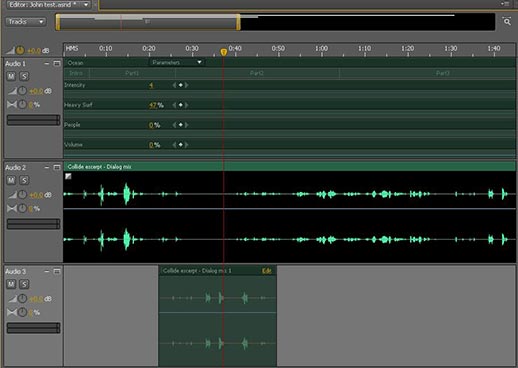Open the panel options menu icon
Image resolution: width=518 pixels, height=368 pixels.
[506, 4]
